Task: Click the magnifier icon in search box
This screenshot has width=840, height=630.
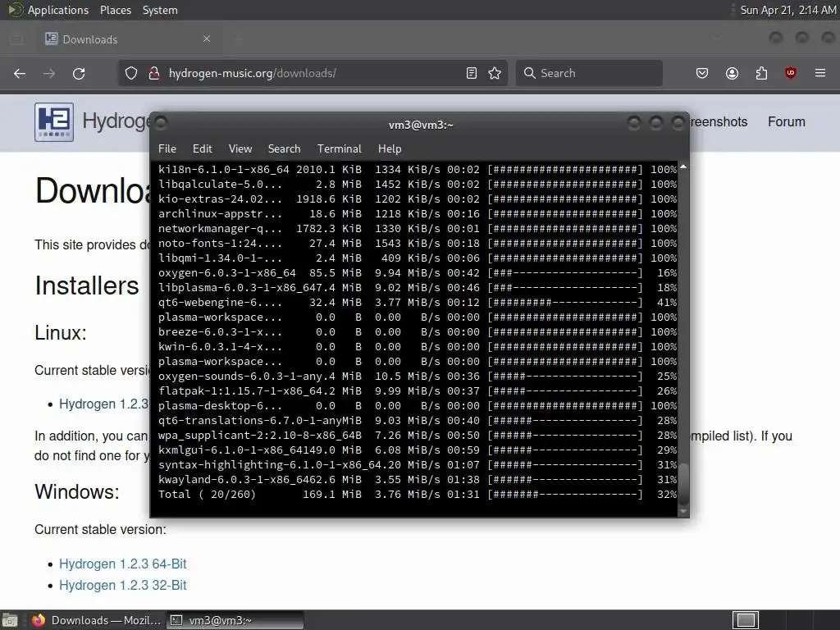Action: coord(530,73)
